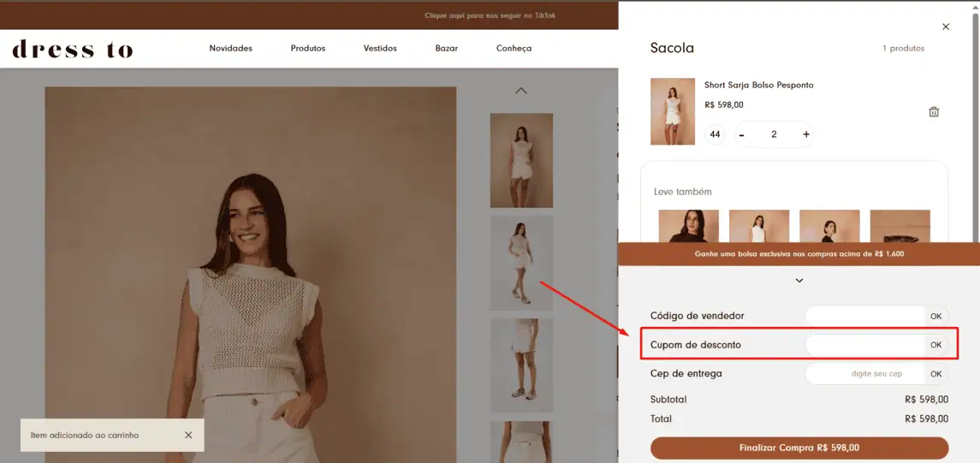Screen dimensions: 980x463
Task: Open the Short Sarja Bolso Pesponto title
Action: [x=758, y=85]
